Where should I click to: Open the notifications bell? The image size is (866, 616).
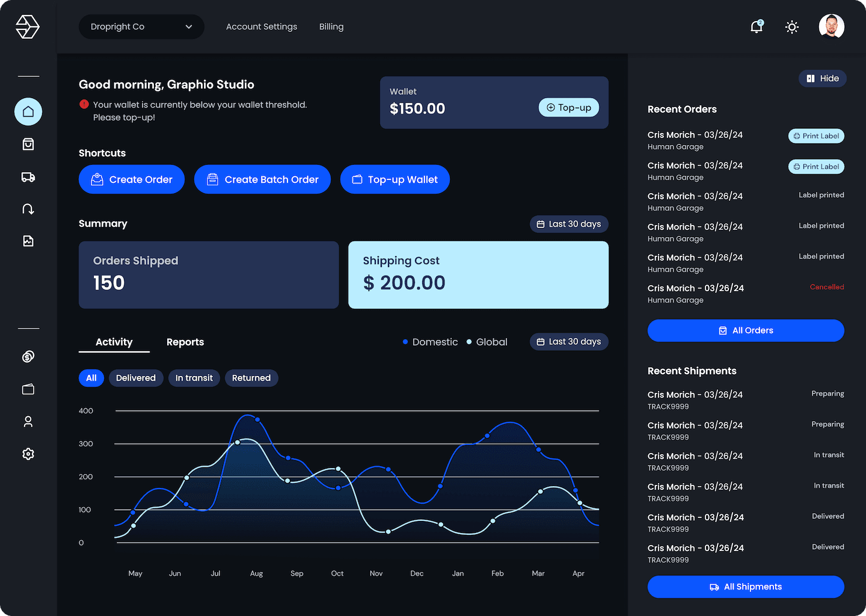757,27
